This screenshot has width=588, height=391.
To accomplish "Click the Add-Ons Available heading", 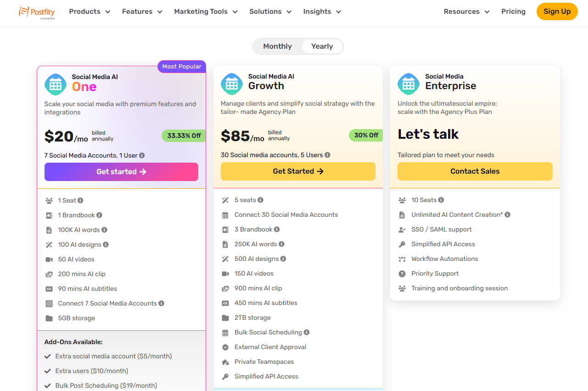I will coord(73,342).
